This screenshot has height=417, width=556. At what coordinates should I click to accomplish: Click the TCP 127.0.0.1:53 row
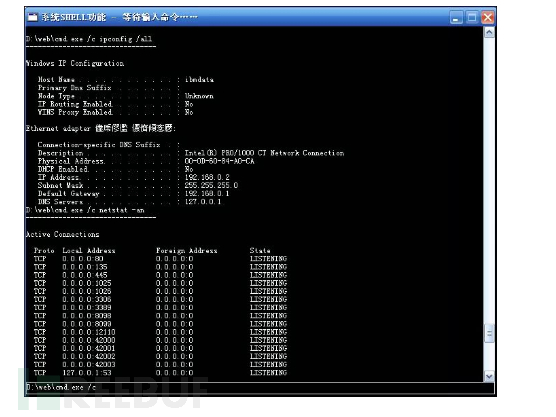(160, 373)
